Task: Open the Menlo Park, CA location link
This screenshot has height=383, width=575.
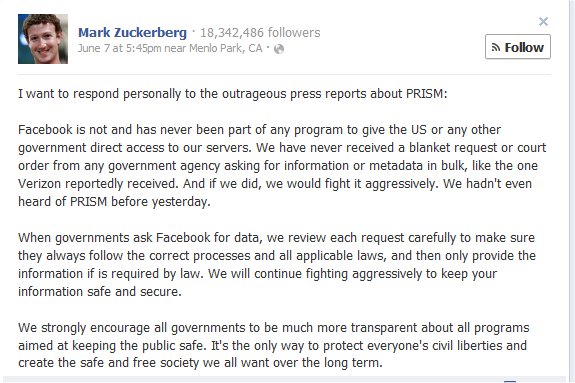Action: pyautogui.click(x=226, y=48)
